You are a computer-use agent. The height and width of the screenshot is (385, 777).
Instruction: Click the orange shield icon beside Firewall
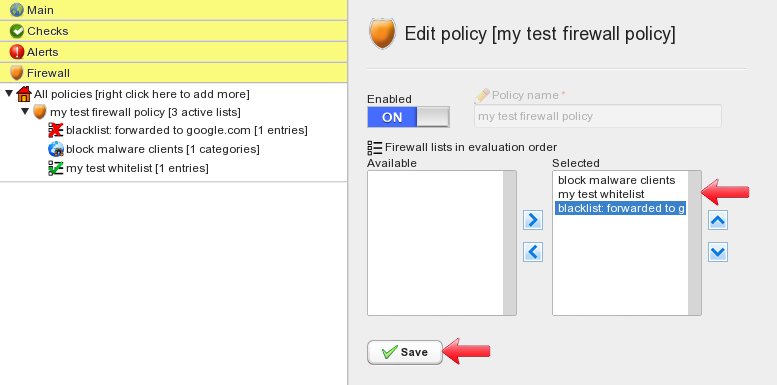click(17, 73)
